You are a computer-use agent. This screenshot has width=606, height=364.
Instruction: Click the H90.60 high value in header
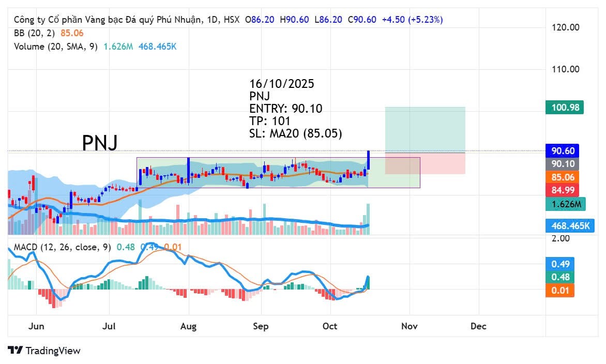pyautogui.click(x=295, y=19)
